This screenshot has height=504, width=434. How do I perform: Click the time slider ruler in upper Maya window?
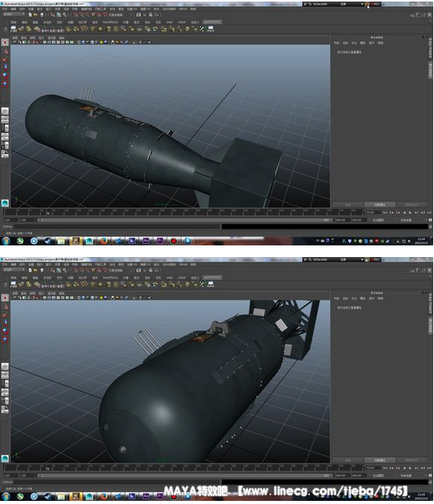click(183, 212)
